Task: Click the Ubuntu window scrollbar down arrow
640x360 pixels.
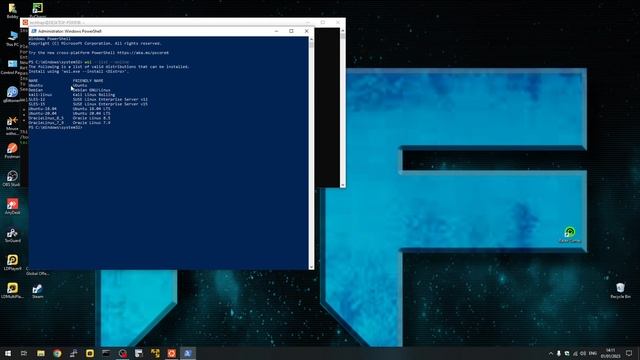Action: click(x=342, y=185)
